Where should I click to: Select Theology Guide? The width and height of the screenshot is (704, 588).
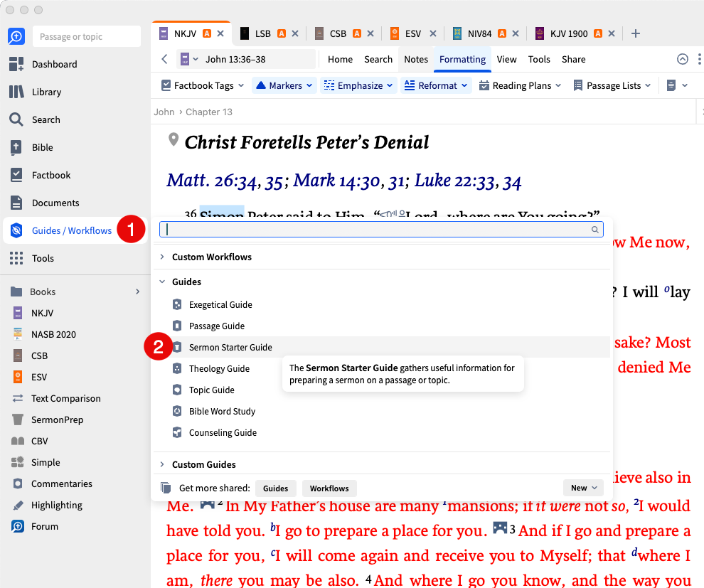[x=219, y=368]
